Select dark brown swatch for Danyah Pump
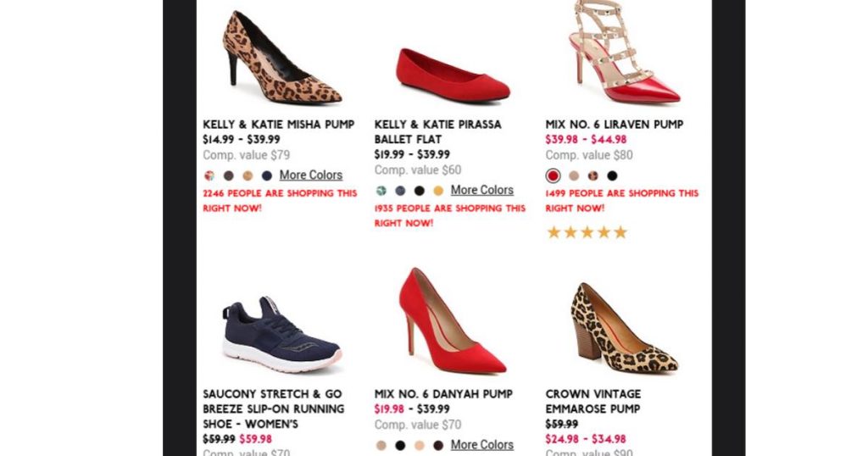Viewport: 868px width, 456px height. 438,446
